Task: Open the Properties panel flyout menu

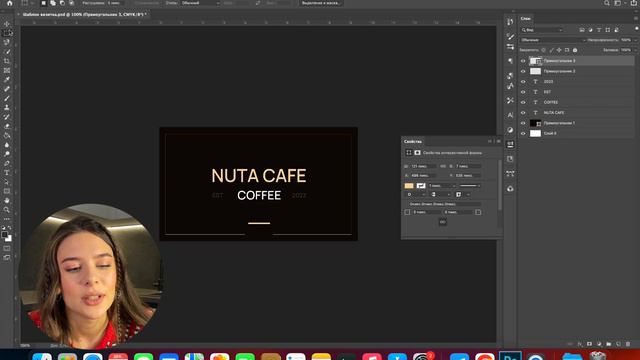Action: [498, 142]
